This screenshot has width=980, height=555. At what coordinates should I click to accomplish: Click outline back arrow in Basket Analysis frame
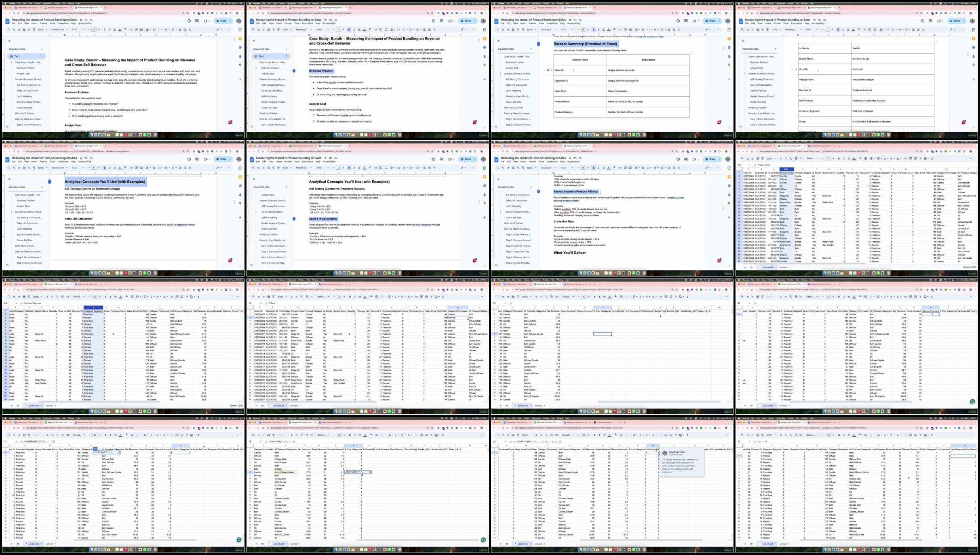(x=499, y=179)
